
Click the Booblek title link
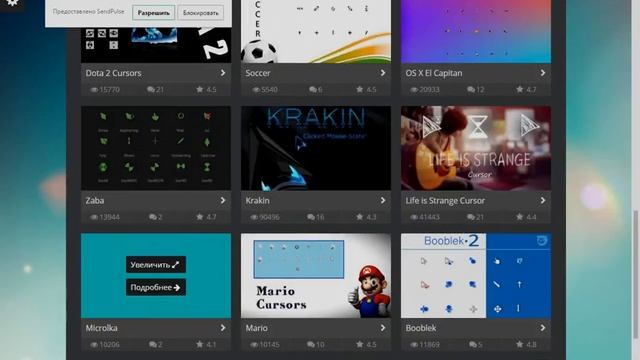pos(421,328)
